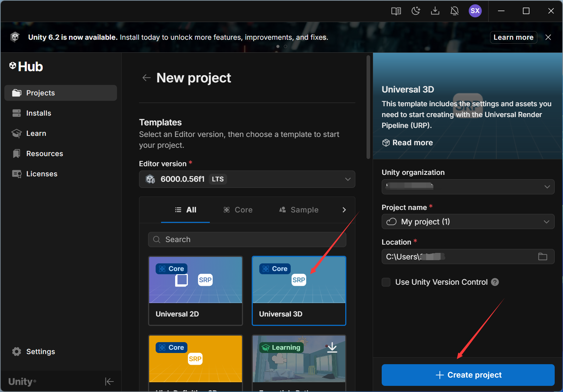Screen dimensions: 563x392
Task: Click Learn more on the banner
Action: (514, 37)
